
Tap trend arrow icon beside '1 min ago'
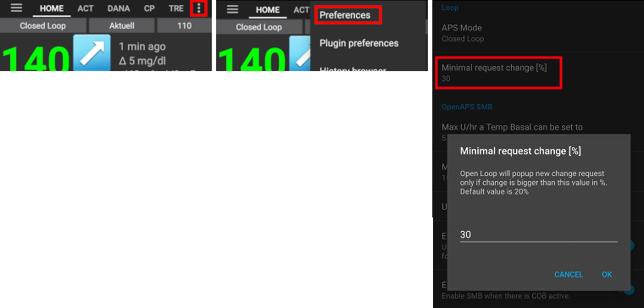(x=92, y=52)
